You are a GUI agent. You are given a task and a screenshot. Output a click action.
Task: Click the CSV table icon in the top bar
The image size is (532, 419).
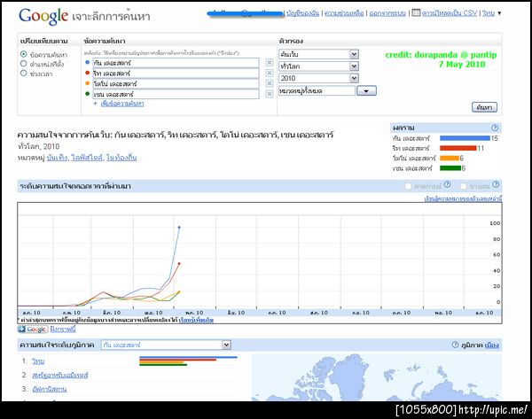[416, 13]
